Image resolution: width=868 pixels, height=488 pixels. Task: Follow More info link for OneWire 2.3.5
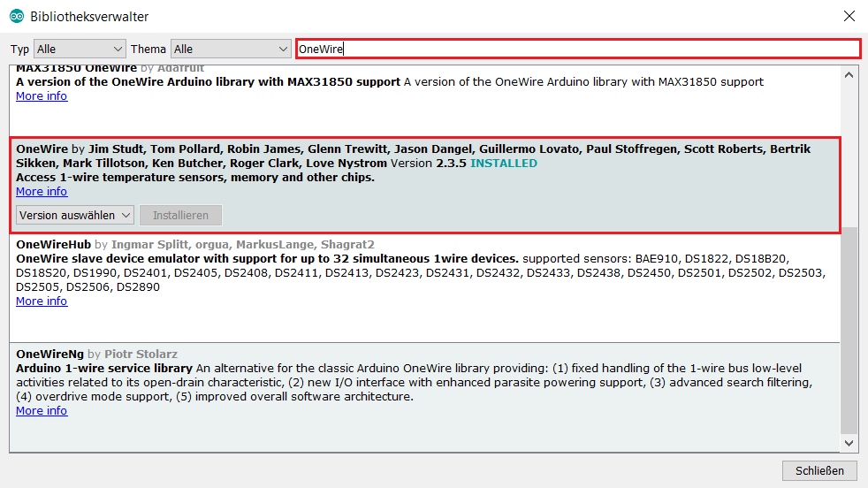(x=42, y=191)
